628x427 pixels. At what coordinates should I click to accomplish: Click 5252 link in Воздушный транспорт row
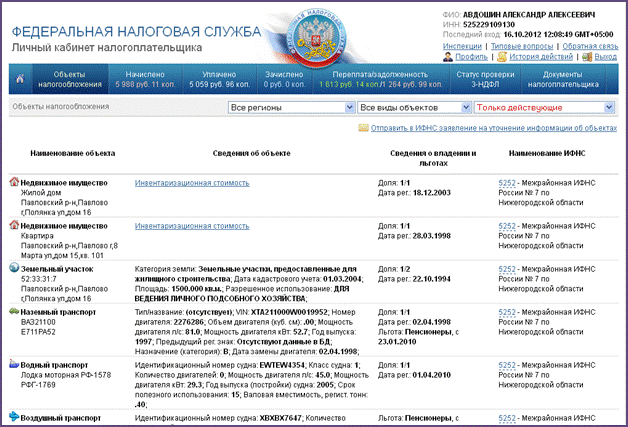(507, 418)
